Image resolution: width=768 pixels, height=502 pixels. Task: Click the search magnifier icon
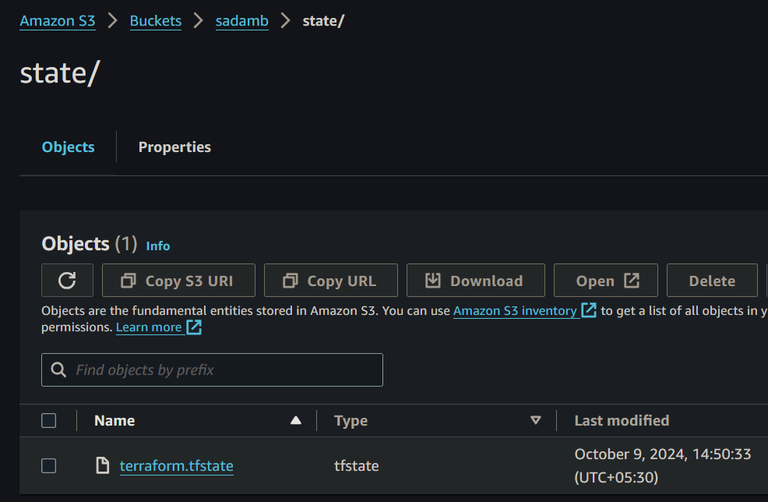tap(59, 370)
